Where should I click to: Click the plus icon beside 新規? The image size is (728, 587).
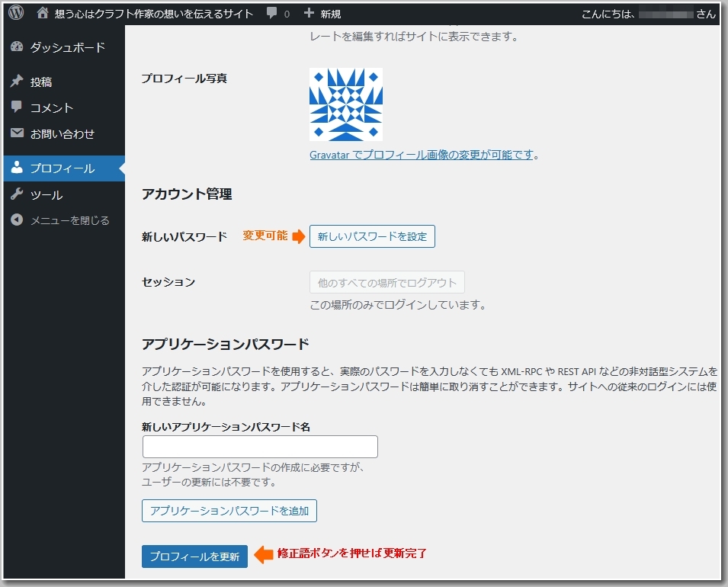pos(309,14)
